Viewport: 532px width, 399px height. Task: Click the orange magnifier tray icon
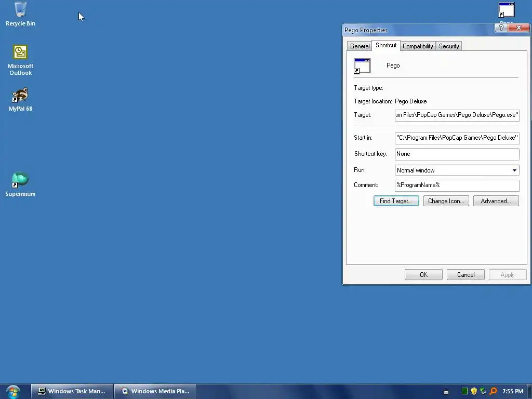click(x=494, y=391)
